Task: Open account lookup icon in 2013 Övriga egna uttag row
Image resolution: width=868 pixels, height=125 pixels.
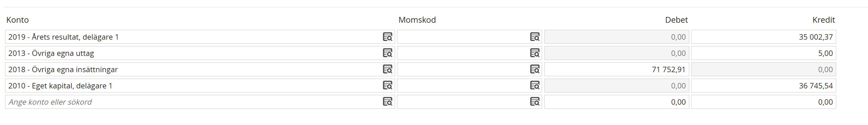Action: coord(387,53)
